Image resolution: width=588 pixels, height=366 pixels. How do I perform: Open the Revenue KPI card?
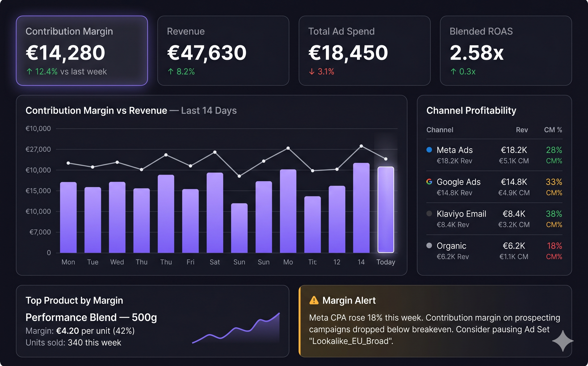[x=223, y=51]
